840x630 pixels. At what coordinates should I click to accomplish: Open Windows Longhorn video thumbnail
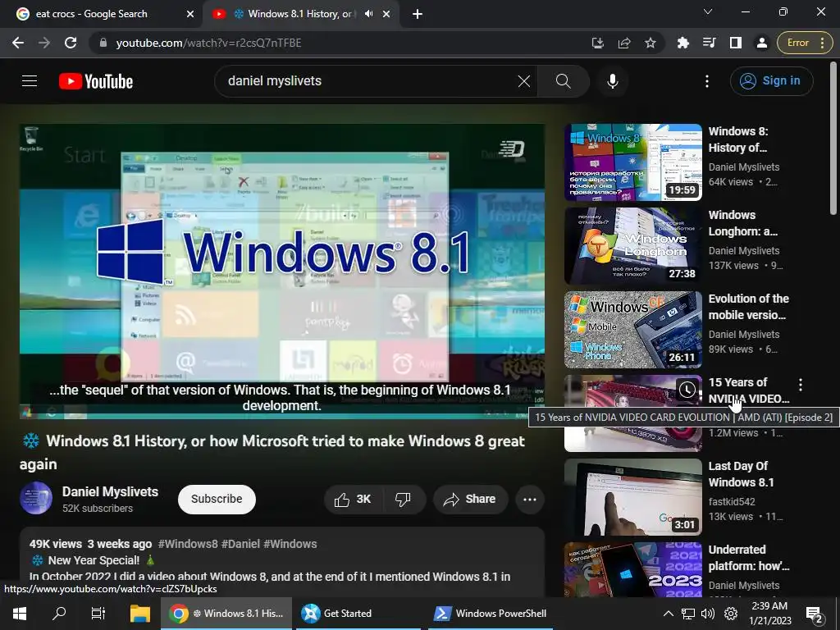click(x=632, y=246)
